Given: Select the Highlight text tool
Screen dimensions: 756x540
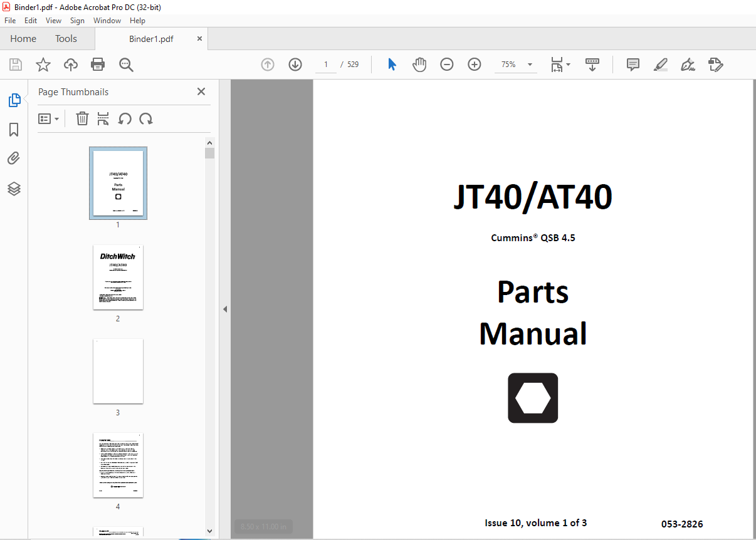Looking at the screenshot, I should coord(660,65).
